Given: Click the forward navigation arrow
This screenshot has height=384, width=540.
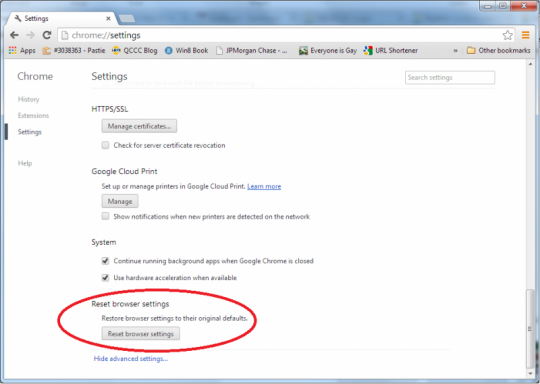Looking at the screenshot, I should click(x=31, y=35).
